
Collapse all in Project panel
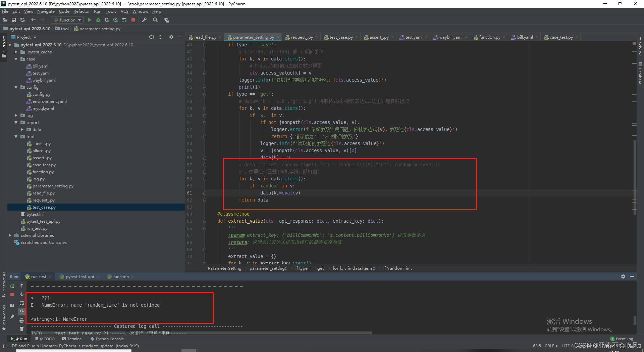click(x=160, y=37)
